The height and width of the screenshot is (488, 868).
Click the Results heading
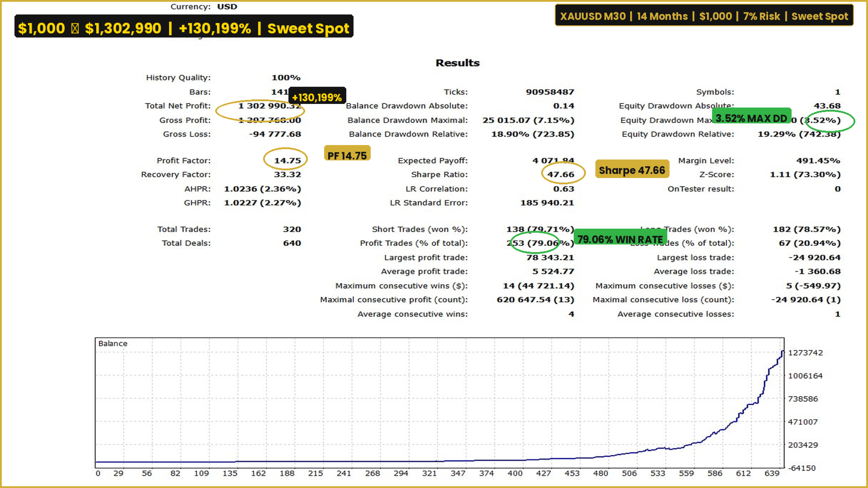457,63
